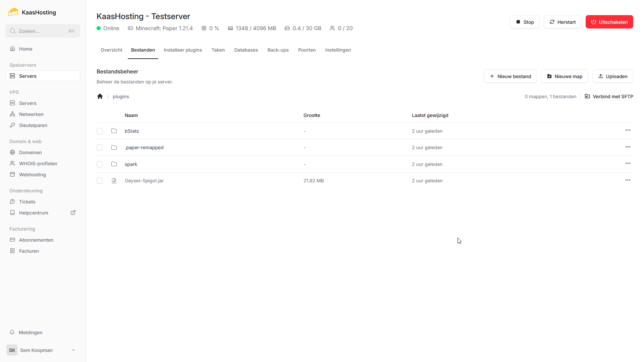Click the home breadcrumb icon
The height and width of the screenshot is (362, 644).
click(100, 97)
